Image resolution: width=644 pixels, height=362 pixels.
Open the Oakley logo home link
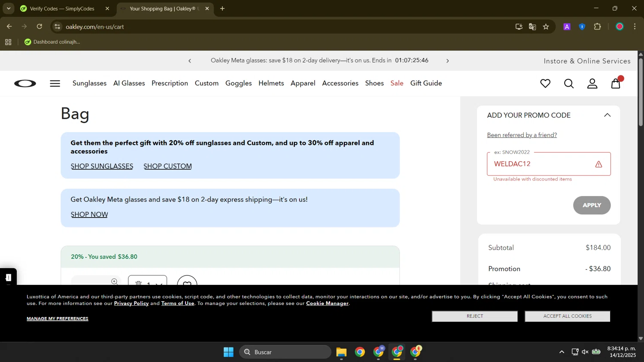(x=25, y=84)
